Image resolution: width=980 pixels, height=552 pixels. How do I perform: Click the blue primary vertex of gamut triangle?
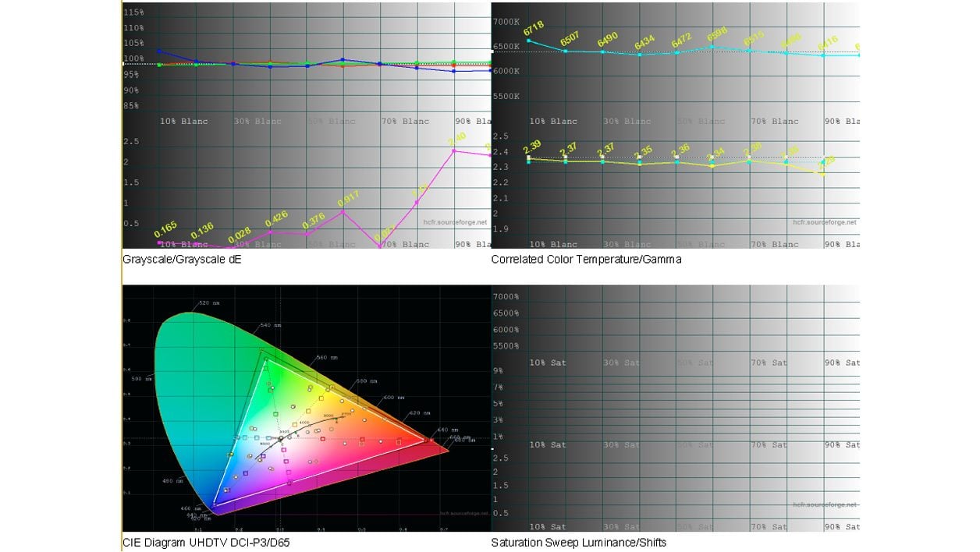pyautogui.click(x=215, y=506)
